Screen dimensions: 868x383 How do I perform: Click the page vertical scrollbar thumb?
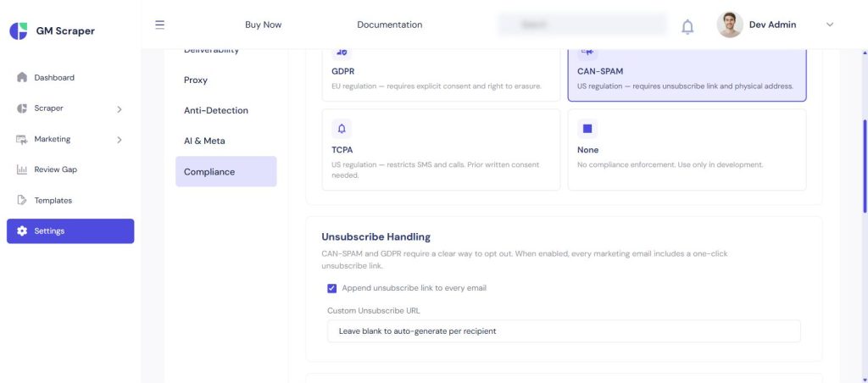click(865, 166)
